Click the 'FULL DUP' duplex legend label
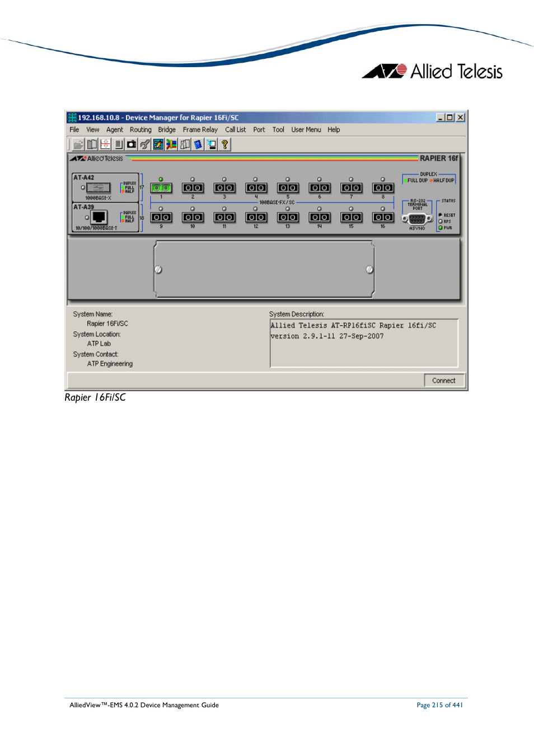The height and width of the screenshot is (756, 534). pyautogui.click(x=417, y=181)
